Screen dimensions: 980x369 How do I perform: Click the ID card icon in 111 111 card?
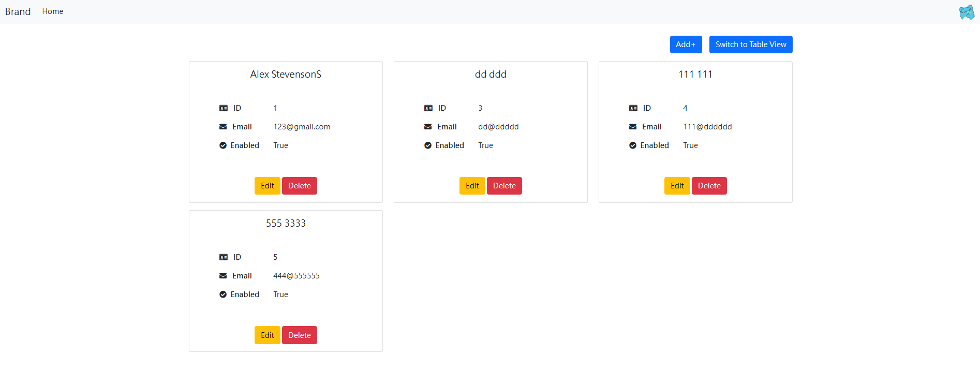click(633, 108)
